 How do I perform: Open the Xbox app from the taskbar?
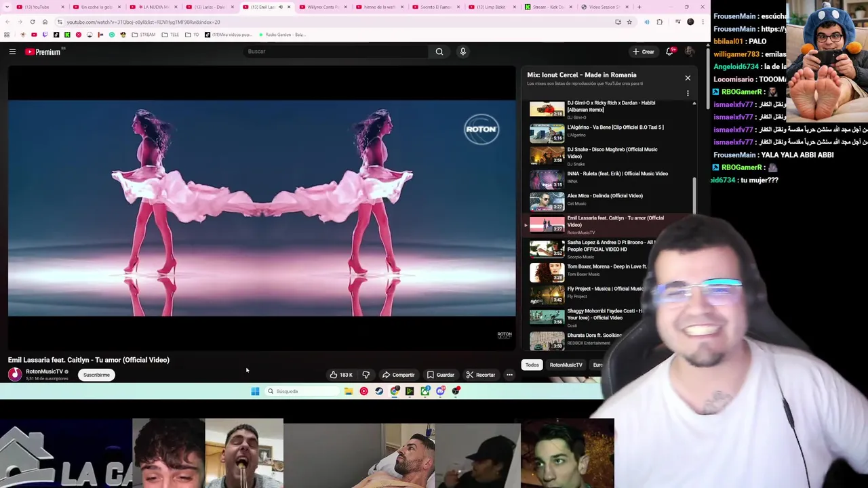[425, 391]
